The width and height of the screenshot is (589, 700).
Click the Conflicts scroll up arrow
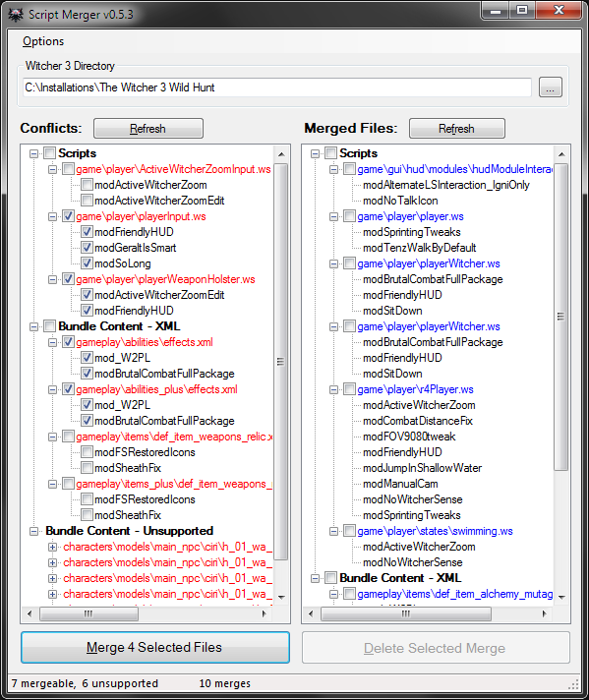(x=281, y=154)
